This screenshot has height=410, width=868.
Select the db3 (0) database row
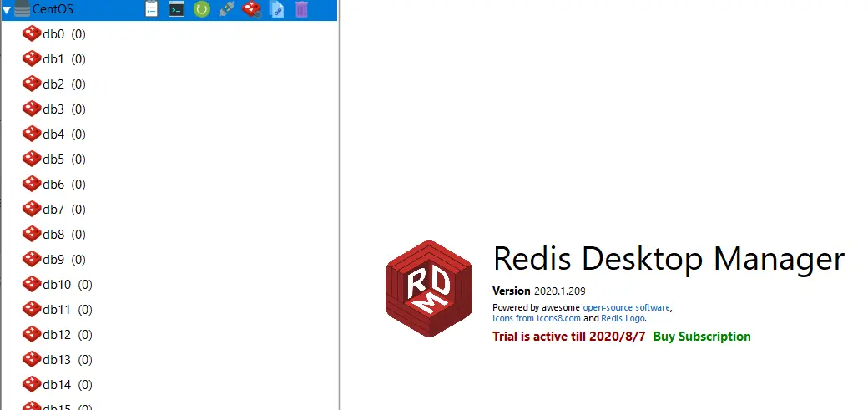[x=169, y=109]
